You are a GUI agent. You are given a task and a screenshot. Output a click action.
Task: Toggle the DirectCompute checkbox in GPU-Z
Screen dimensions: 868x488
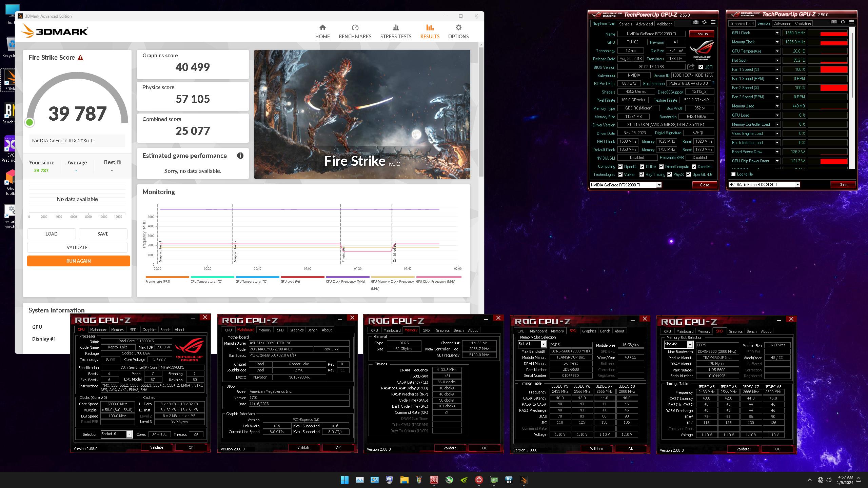pyautogui.click(x=661, y=167)
